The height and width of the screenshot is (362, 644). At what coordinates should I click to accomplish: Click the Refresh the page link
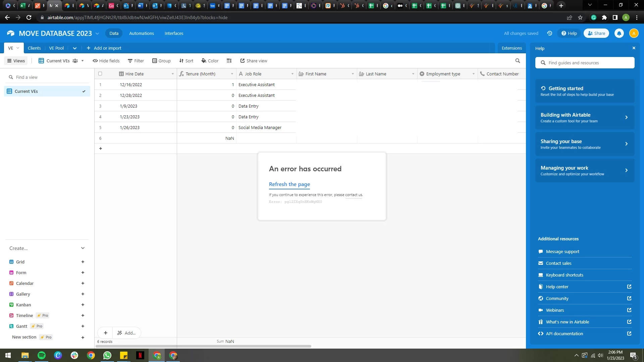tap(289, 184)
